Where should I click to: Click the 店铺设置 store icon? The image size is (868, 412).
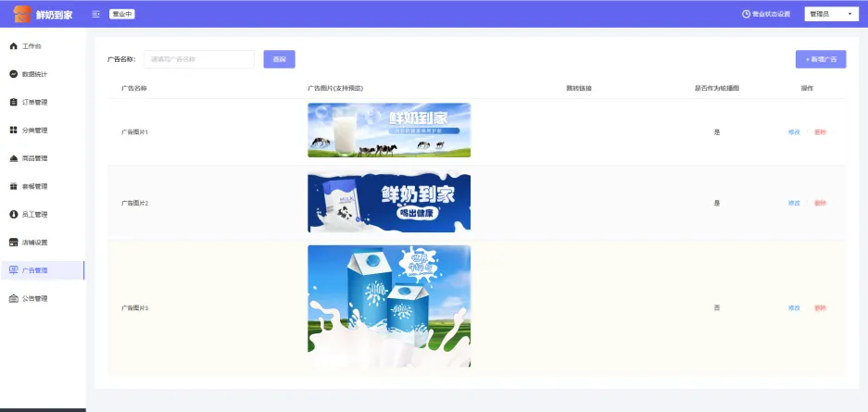pos(13,243)
